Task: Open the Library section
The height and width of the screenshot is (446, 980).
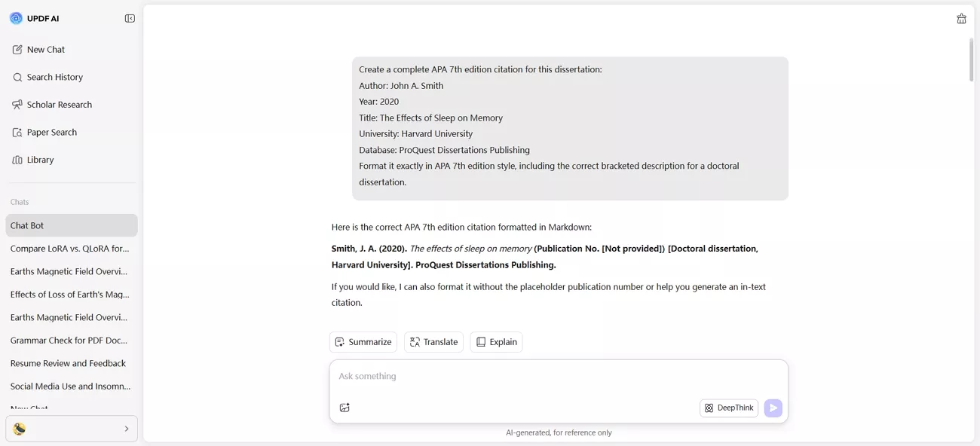Action: (41, 159)
